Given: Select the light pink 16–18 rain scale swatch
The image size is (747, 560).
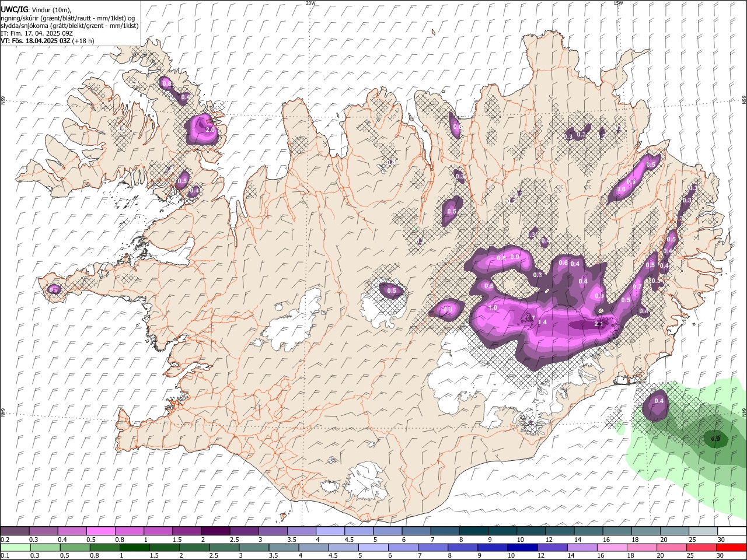Looking at the screenshot, I should pyautogui.click(x=612, y=547).
